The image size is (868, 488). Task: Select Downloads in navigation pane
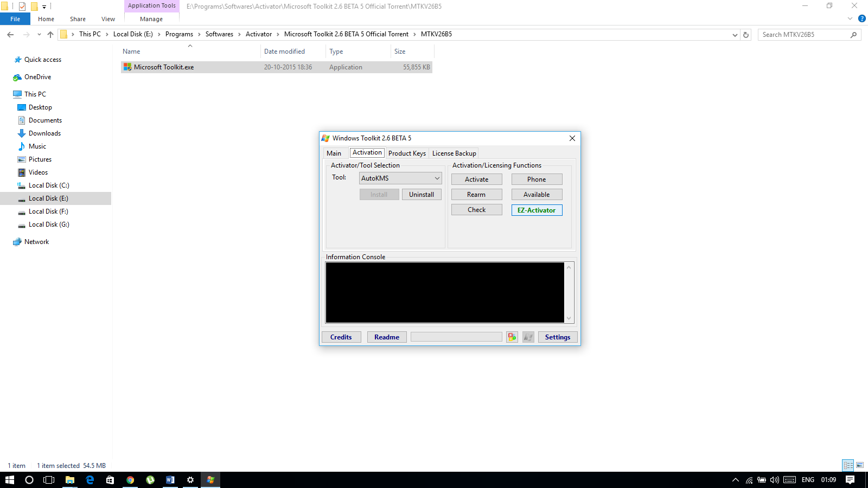point(44,133)
